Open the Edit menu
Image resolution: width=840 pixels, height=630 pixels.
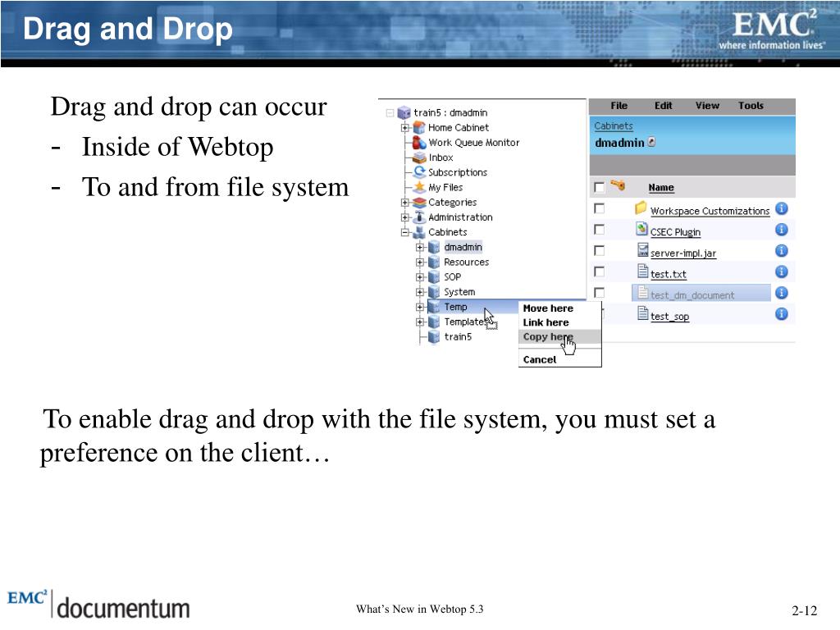click(x=663, y=106)
